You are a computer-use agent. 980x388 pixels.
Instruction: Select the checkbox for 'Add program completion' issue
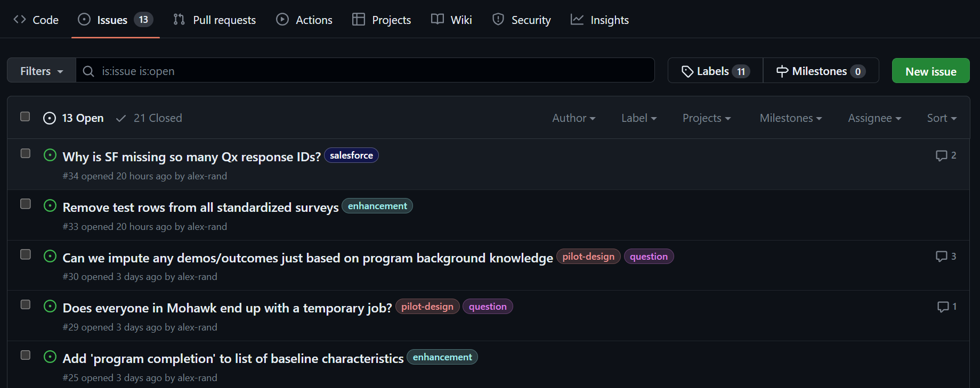[25, 355]
